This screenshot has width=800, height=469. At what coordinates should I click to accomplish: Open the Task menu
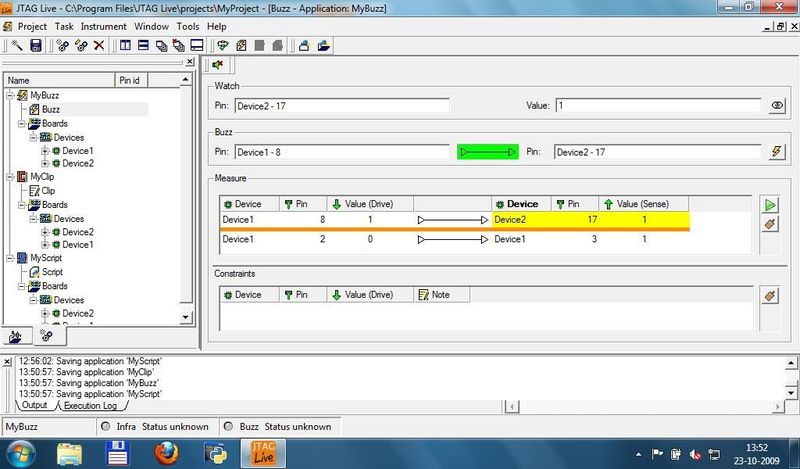tap(64, 27)
